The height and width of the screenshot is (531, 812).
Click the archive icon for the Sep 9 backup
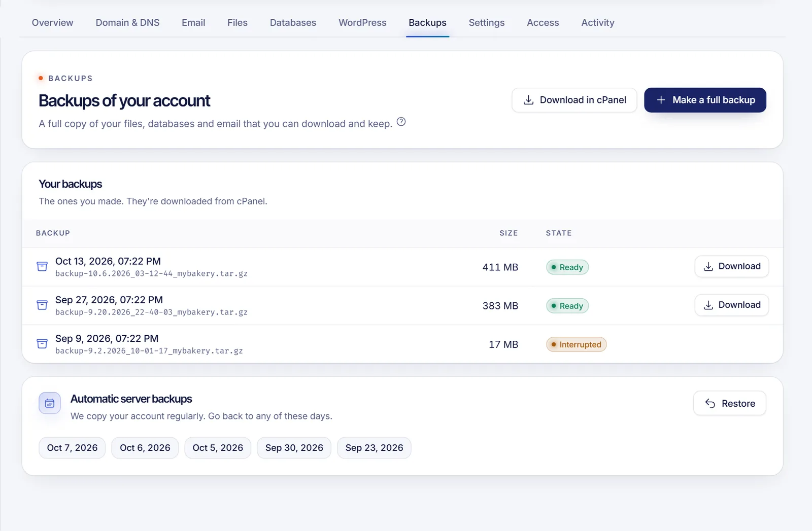[x=42, y=343]
